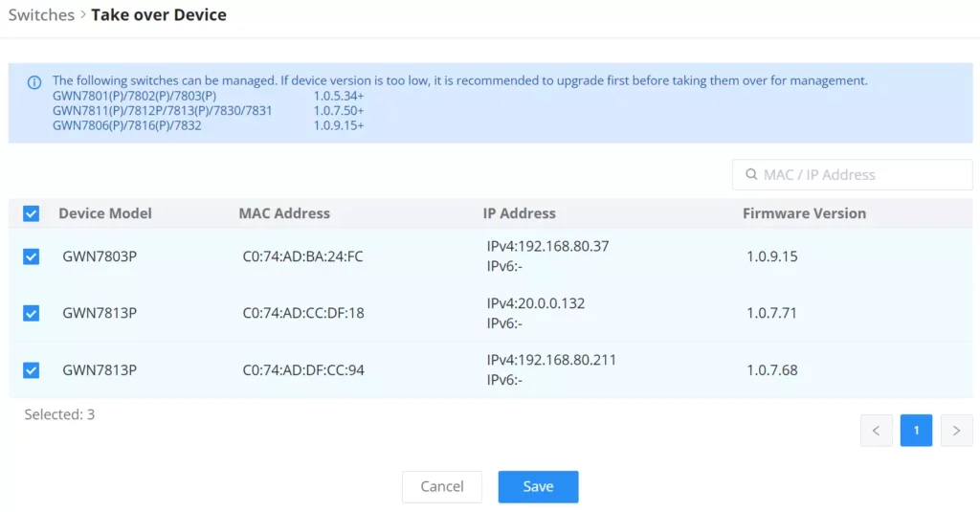
Task: Save the device takeover selection
Action: (538, 486)
